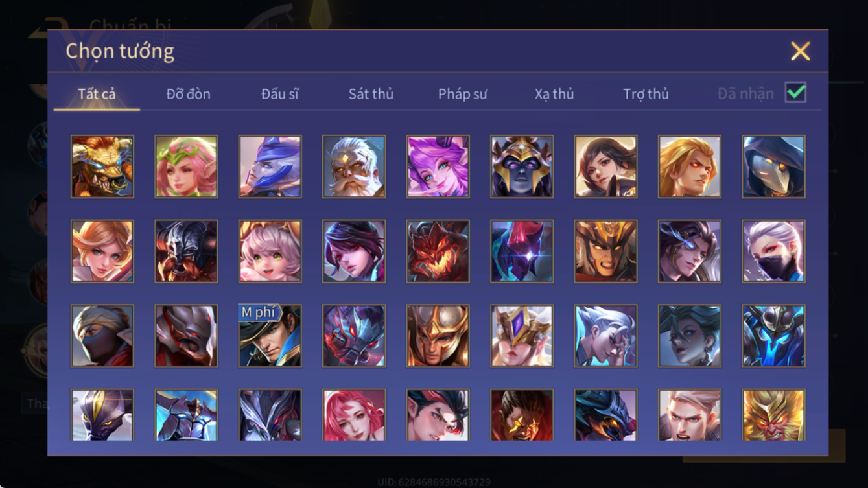Pick the white-haired boy covering his face

point(606,336)
